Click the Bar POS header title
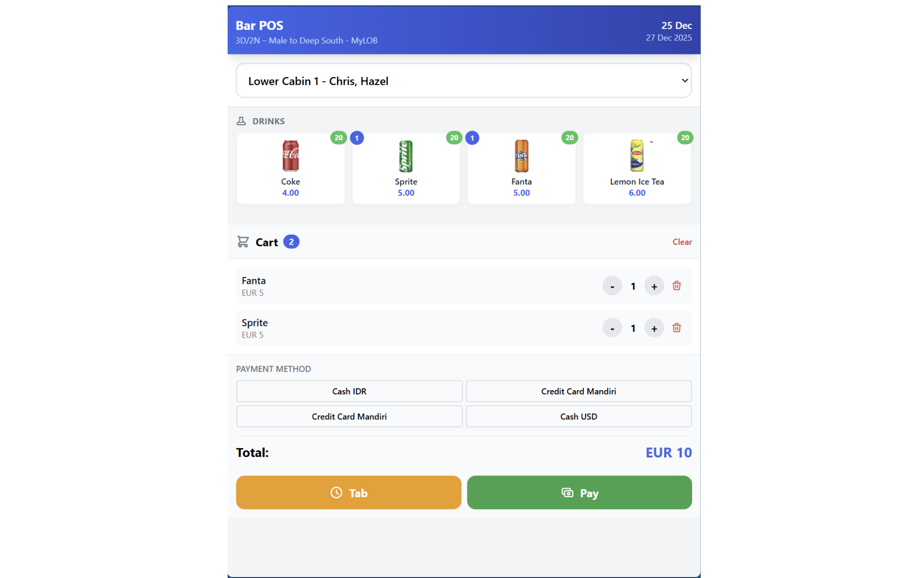 [259, 26]
